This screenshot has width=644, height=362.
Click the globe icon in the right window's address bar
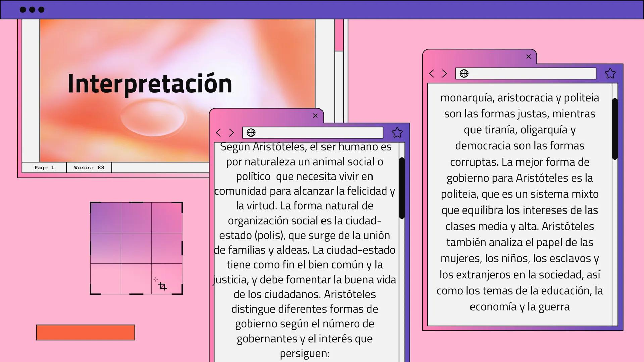465,74
